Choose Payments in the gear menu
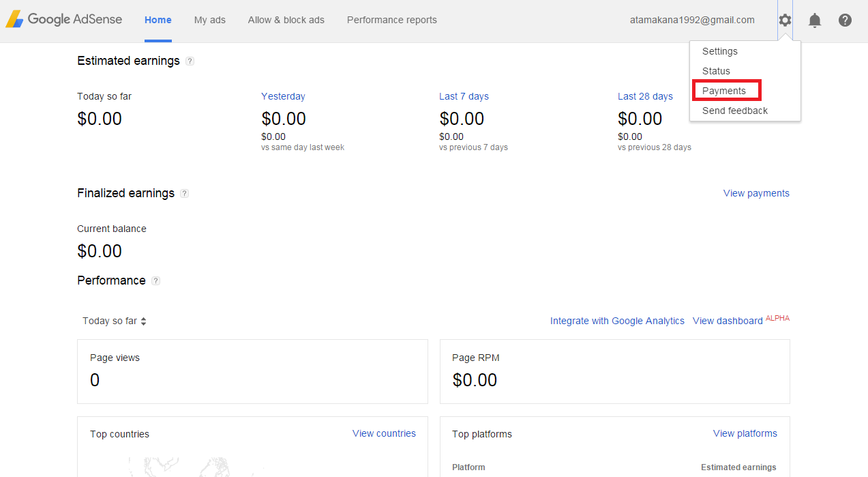This screenshot has width=868, height=477. 724,91
